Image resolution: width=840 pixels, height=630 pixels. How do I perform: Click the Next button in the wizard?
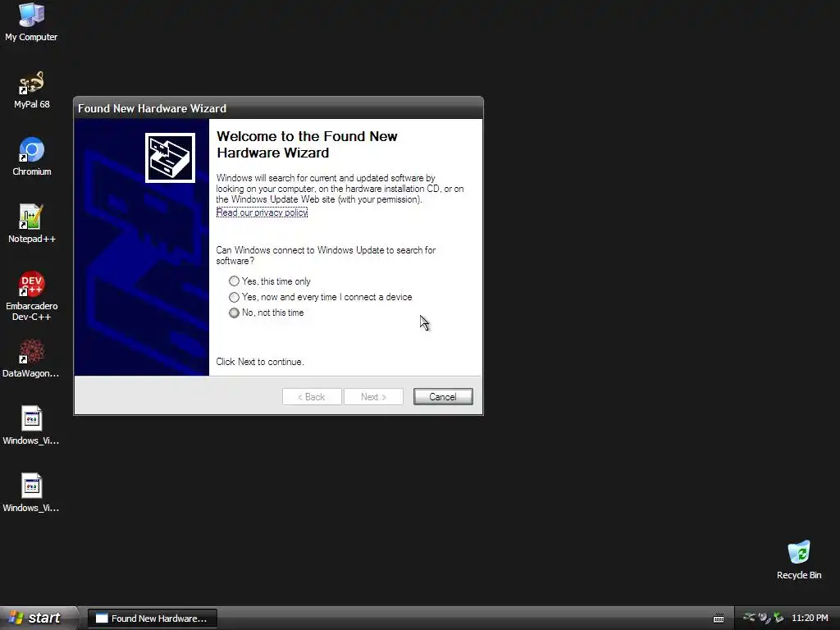pyautogui.click(x=373, y=396)
